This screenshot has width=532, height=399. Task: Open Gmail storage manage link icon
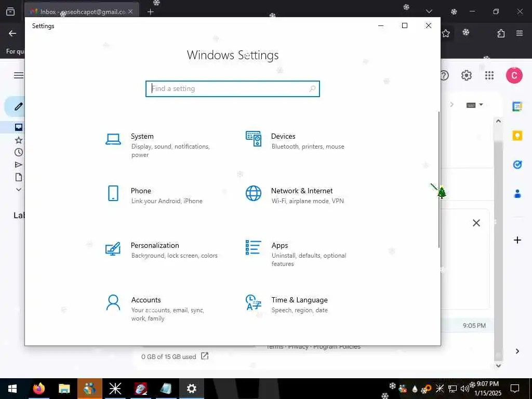205,356
